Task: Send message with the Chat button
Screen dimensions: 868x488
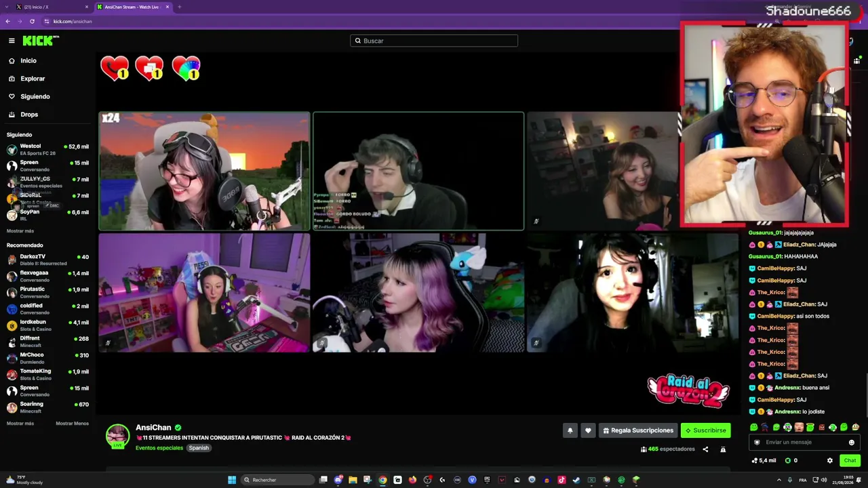Action: 850,461
